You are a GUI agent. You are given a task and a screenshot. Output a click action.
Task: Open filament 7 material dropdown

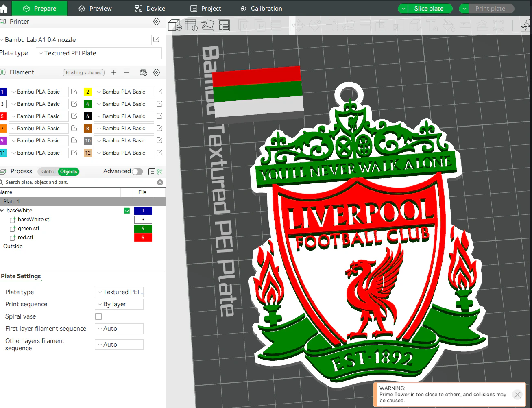(x=39, y=128)
